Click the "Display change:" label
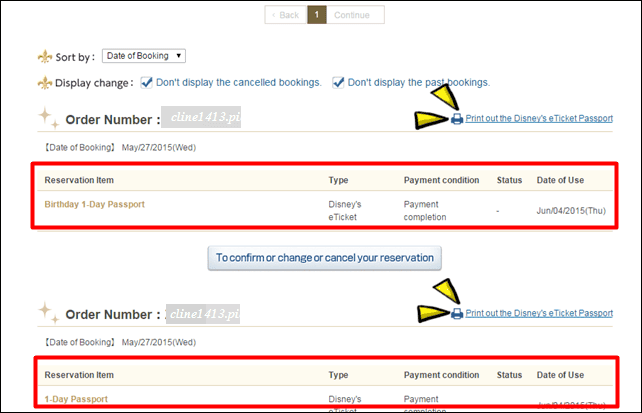This screenshot has width=642, height=413. click(94, 83)
